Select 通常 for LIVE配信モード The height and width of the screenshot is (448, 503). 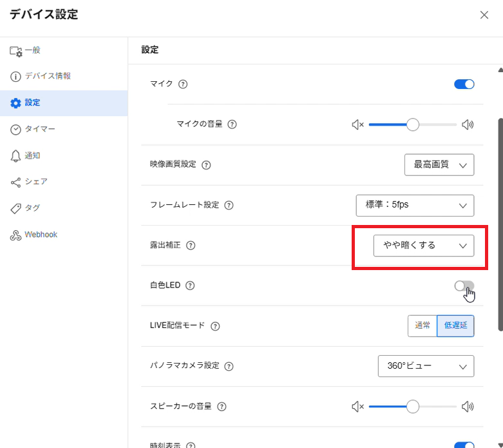click(x=422, y=326)
